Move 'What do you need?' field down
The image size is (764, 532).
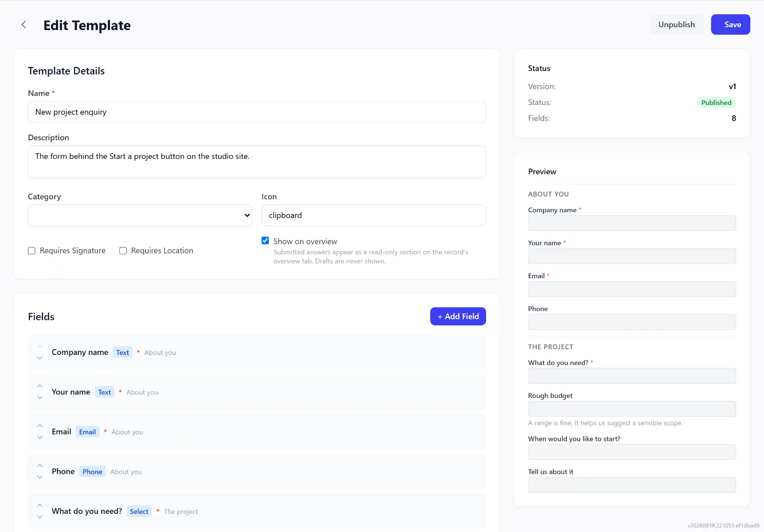(40, 517)
